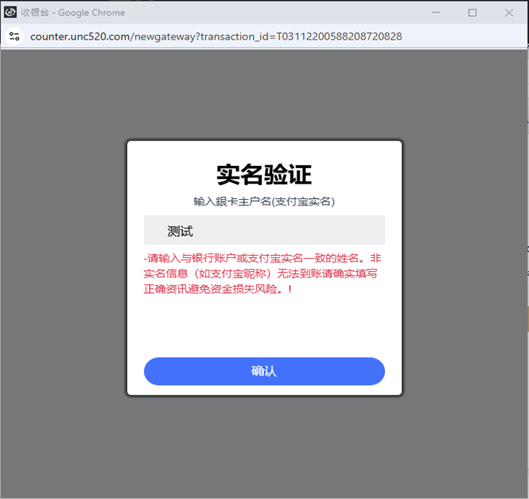Screen dimensions: 529x499
Task: Click the red warning line ending with 资金损失风险
Action: pos(218,289)
